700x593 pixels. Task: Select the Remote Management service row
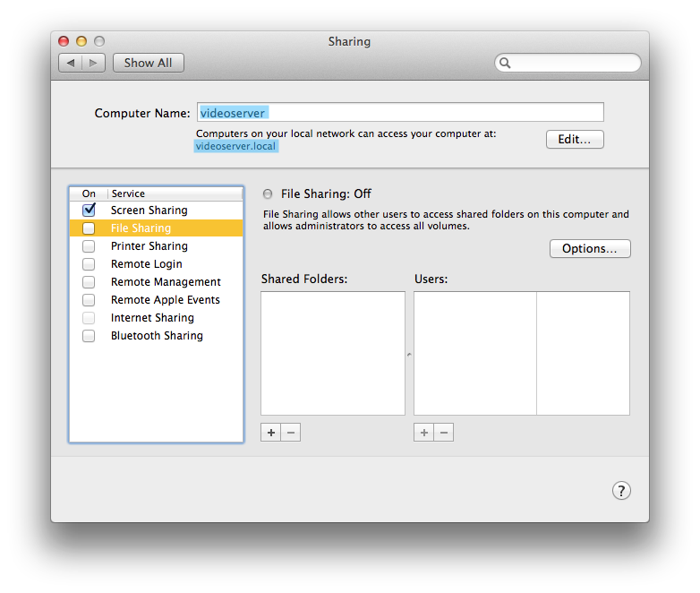(x=157, y=282)
